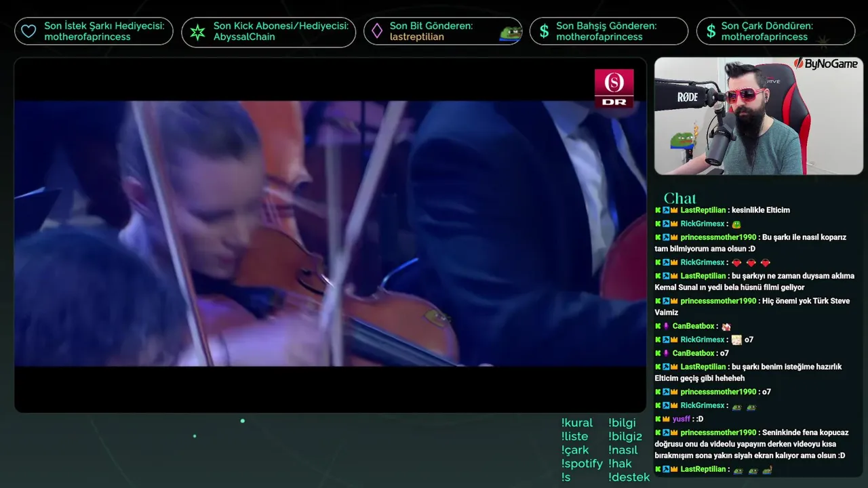Image resolution: width=868 pixels, height=488 pixels.
Task: Click the !destek command text
Action: [629, 477]
